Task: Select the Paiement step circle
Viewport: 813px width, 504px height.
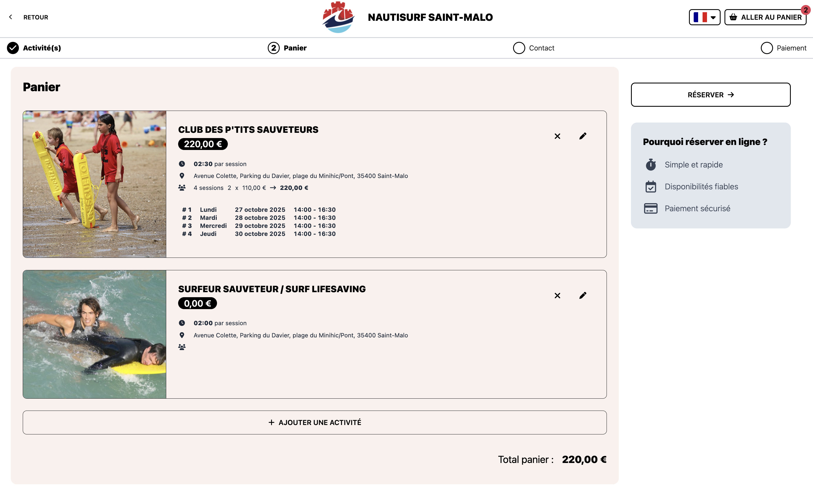Action: (766, 48)
